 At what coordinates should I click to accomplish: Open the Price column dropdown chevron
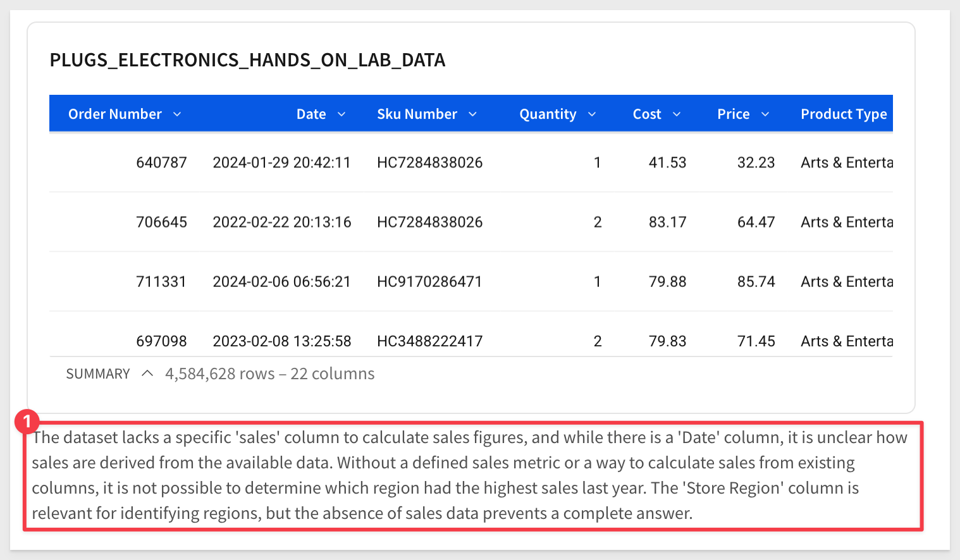[x=765, y=114]
